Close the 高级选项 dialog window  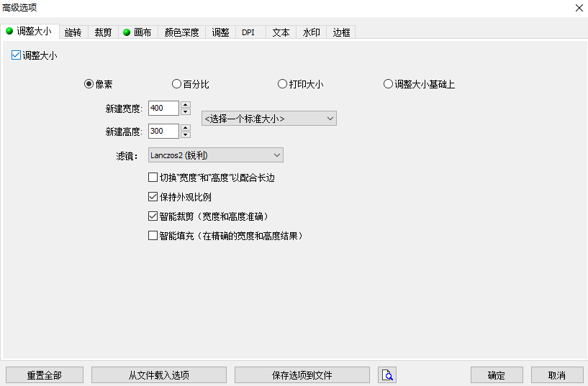tap(579, 7)
